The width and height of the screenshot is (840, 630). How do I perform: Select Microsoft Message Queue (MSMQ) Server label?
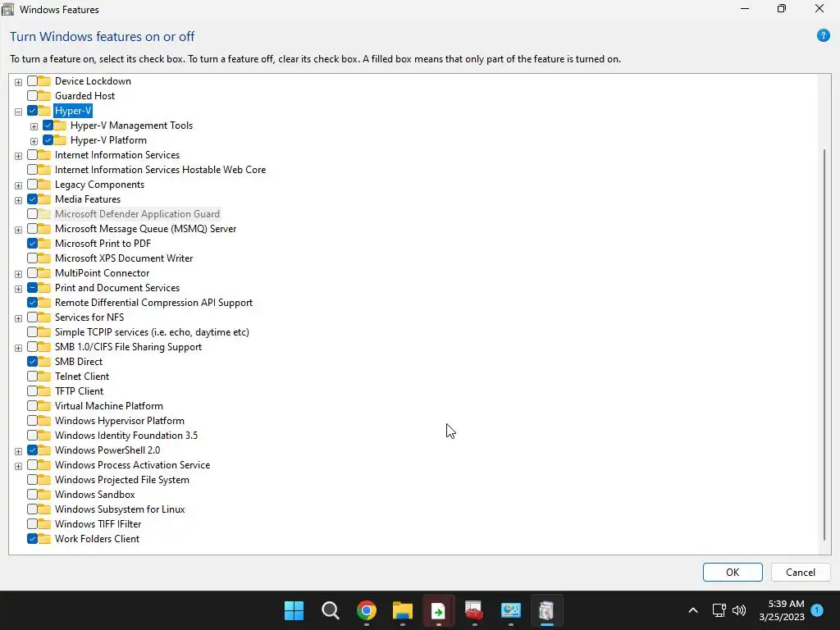[x=145, y=228]
